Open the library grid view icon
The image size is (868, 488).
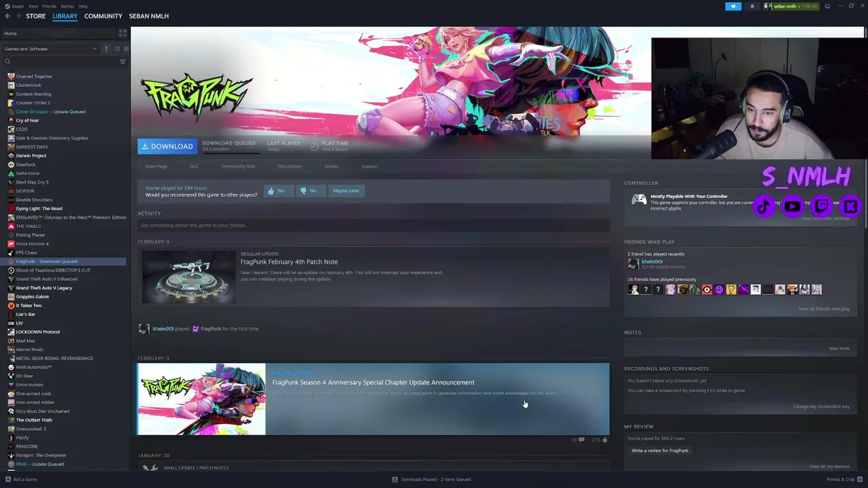tap(123, 33)
